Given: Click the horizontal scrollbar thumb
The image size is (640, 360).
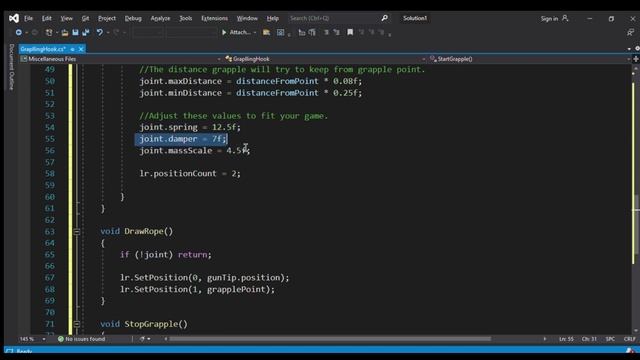Looking at the screenshot, I should pyautogui.click(x=330, y=339).
